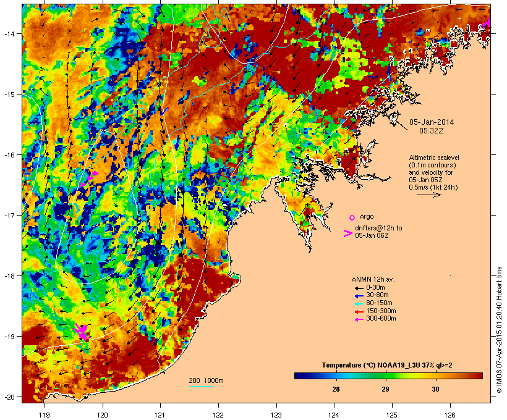Click the cyan 200 1000m depth line

coord(200,387)
